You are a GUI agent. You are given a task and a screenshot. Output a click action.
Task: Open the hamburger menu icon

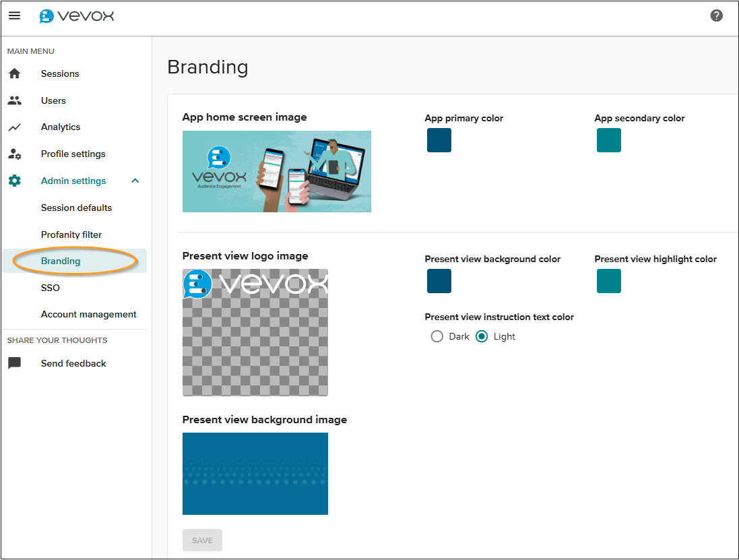pyautogui.click(x=15, y=15)
